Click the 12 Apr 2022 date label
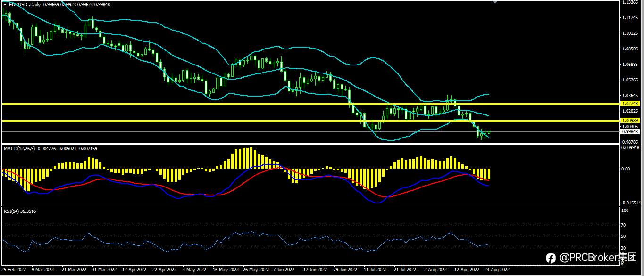This screenshot has width=644, height=276. [134, 270]
